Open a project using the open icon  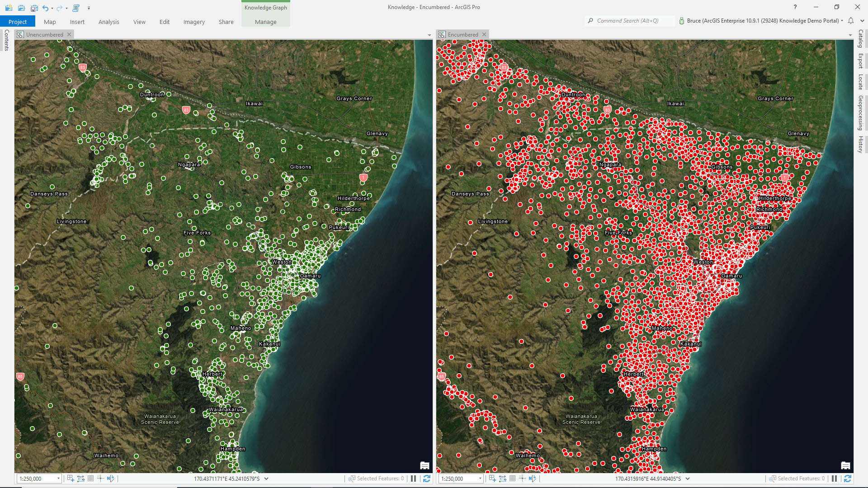pos(21,8)
